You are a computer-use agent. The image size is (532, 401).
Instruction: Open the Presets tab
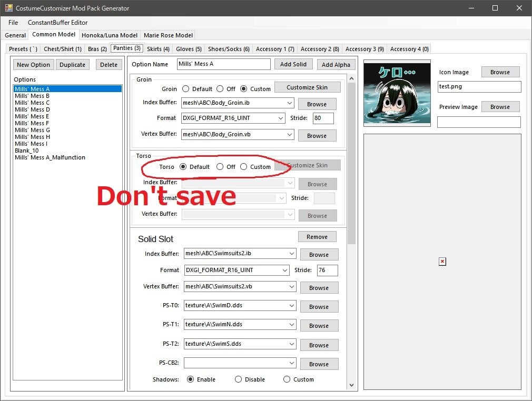23,49
